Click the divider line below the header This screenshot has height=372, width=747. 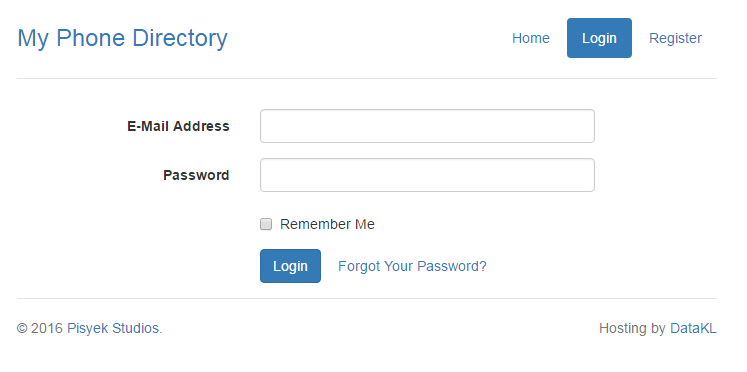click(x=367, y=78)
